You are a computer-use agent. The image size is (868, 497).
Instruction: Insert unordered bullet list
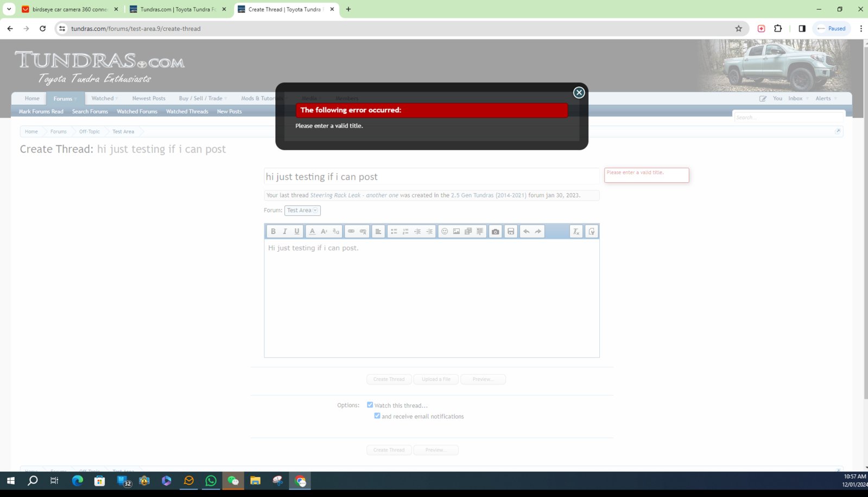tap(394, 232)
